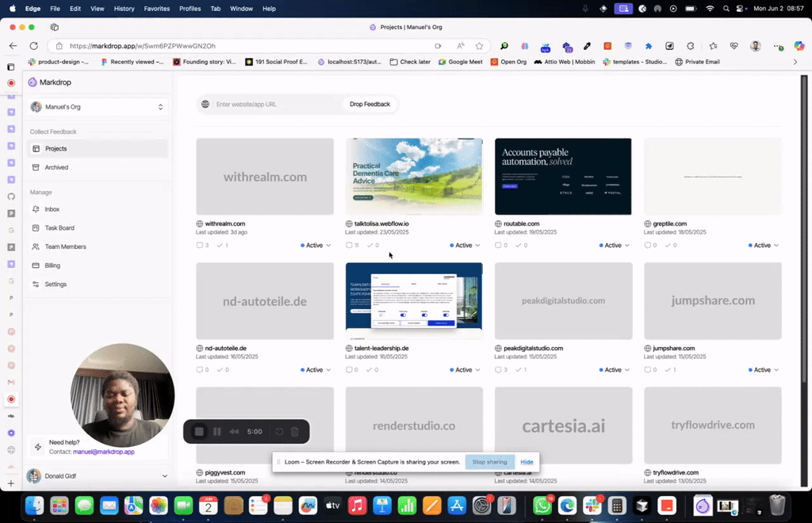812x523 pixels.
Task: Open the Task Board
Action: tap(98, 227)
